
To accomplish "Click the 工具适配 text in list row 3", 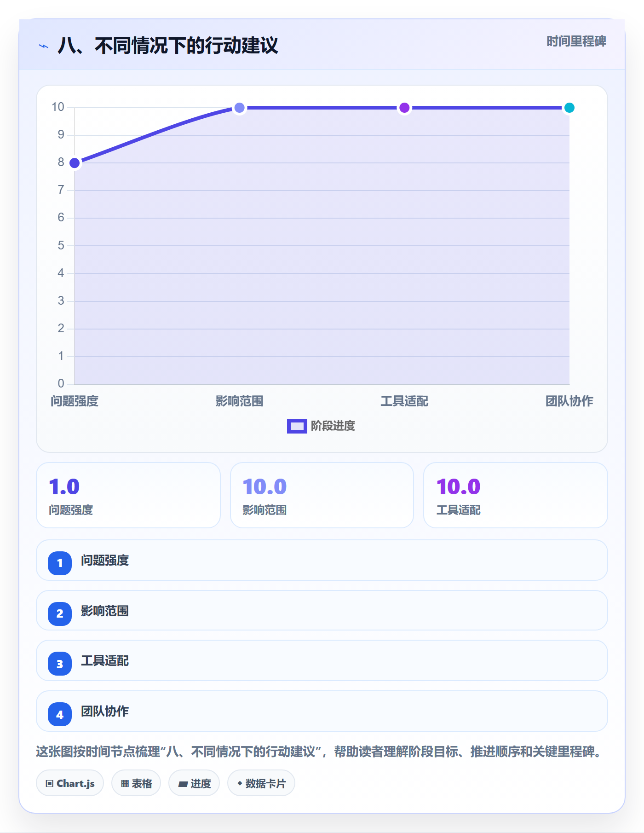I will click(105, 661).
